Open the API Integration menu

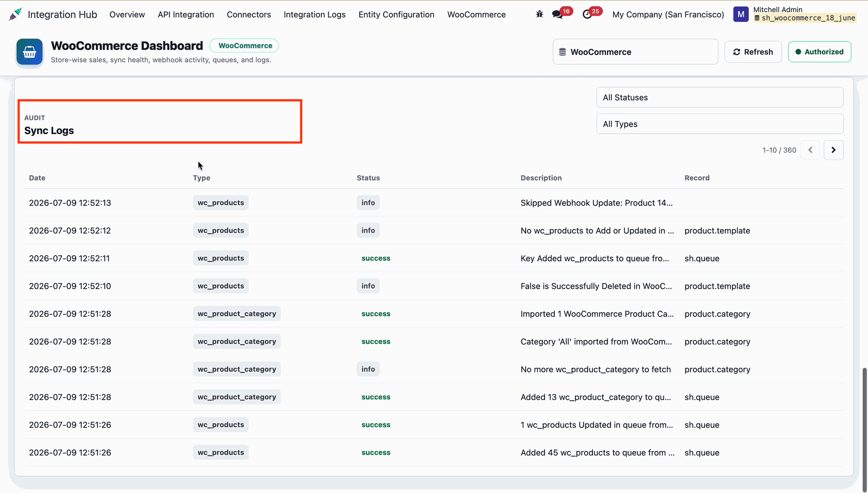pyautogui.click(x=186, y=14)
